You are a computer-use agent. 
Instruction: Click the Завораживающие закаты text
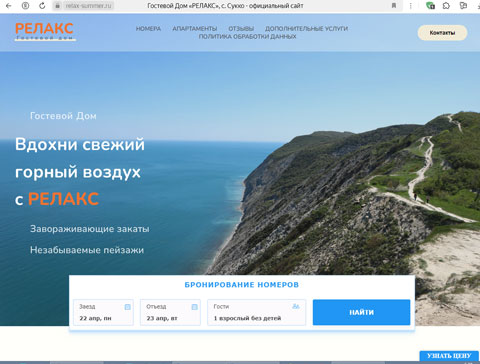(x=90, y=229)
